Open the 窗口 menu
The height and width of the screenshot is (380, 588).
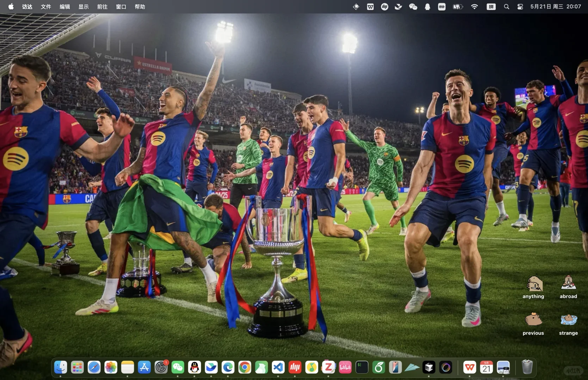click(x=121, y=6)
